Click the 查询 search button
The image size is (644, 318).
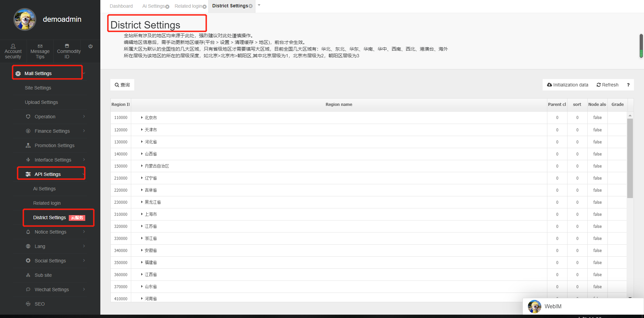(122, 85)
